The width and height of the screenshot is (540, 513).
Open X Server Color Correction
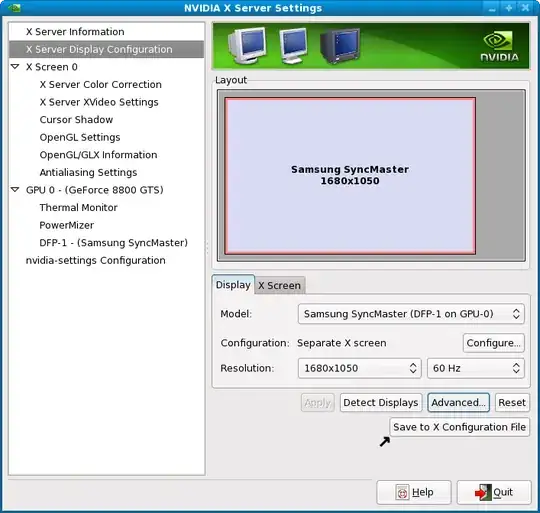click(100, 84)
